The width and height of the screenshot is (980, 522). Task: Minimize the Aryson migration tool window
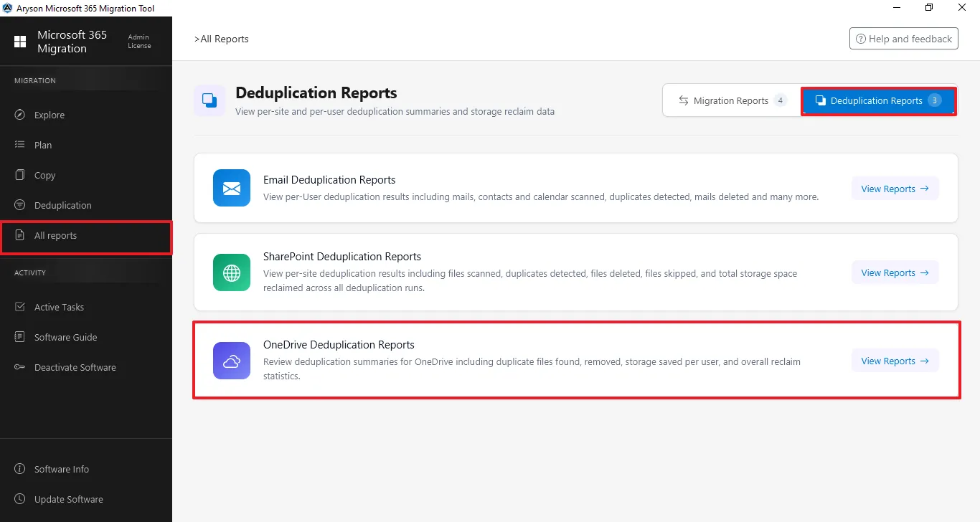(897, 8)
